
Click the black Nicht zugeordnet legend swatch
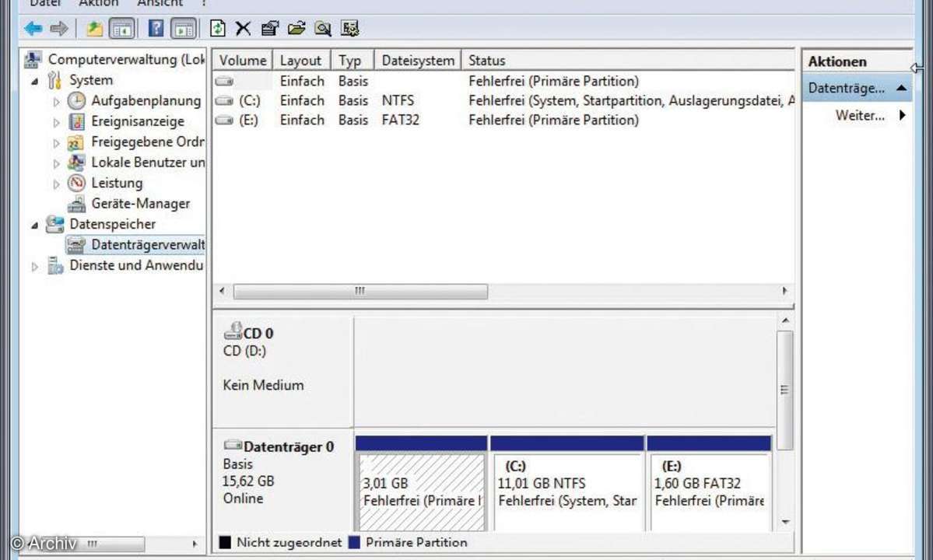[225, 542]
